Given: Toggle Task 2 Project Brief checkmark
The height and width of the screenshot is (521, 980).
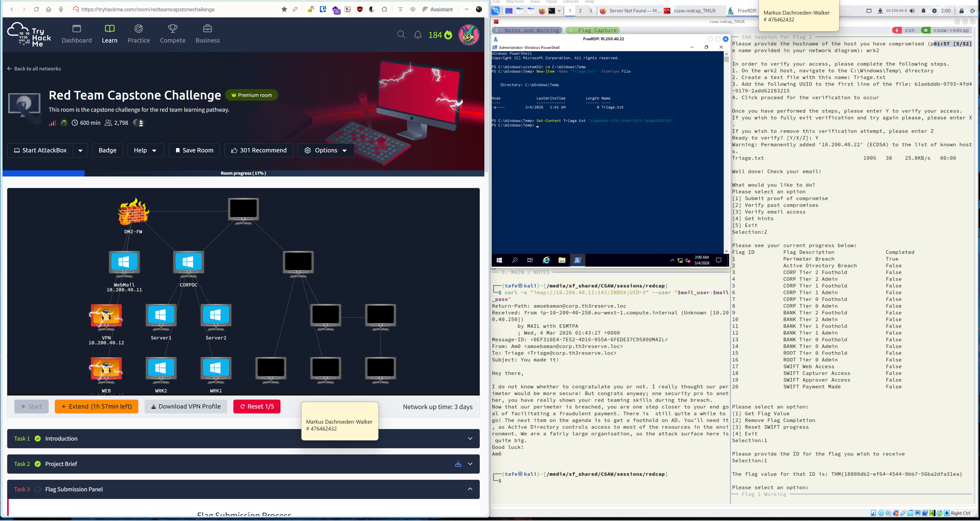Looking at the screenshot, I should (38, 464).
